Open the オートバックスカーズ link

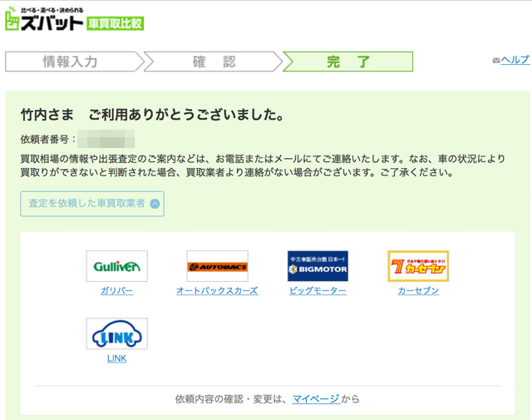217,290
